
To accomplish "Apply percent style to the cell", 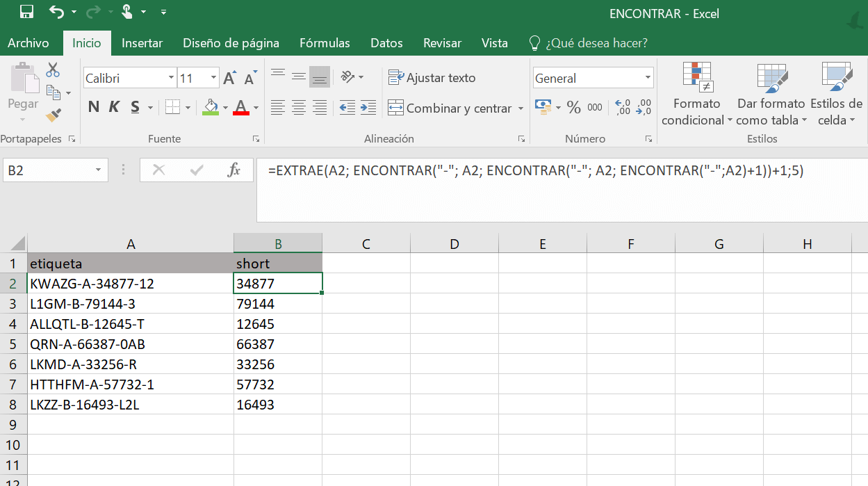I will (573, 107).
